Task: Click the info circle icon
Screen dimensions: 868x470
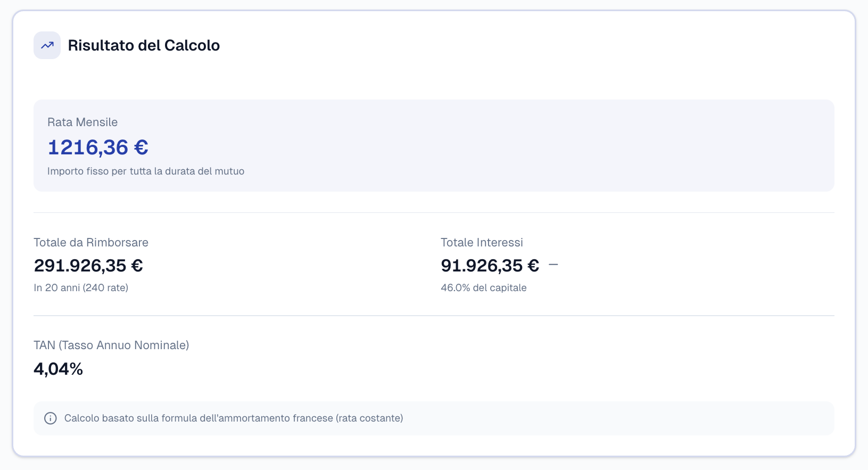Action: point(51,418)
